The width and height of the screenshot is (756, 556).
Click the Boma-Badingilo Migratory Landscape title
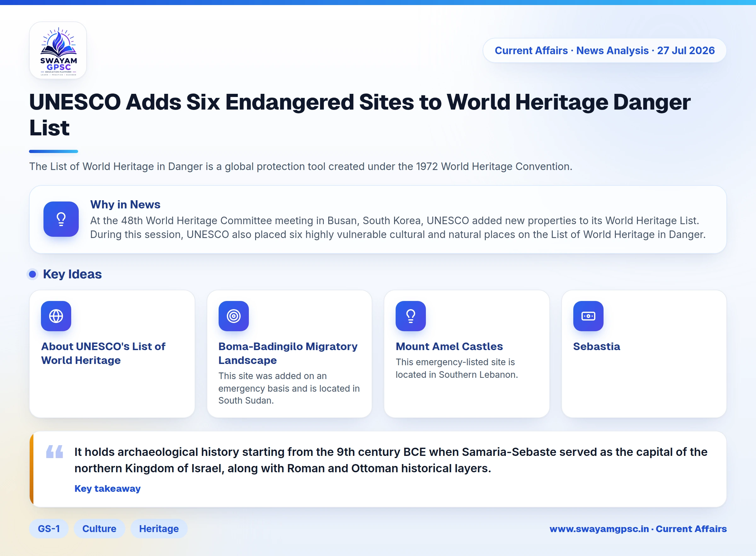288,353
